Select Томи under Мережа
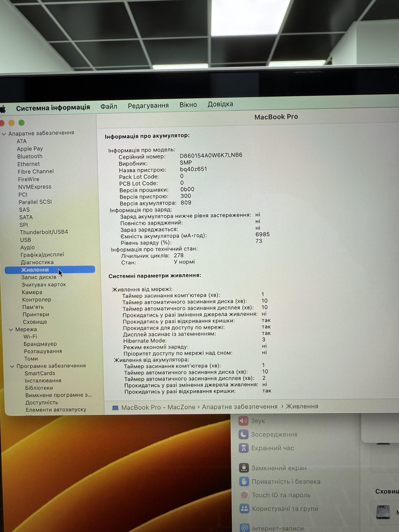Viewport: 399px width, 532px height. [x=31, y=359]
